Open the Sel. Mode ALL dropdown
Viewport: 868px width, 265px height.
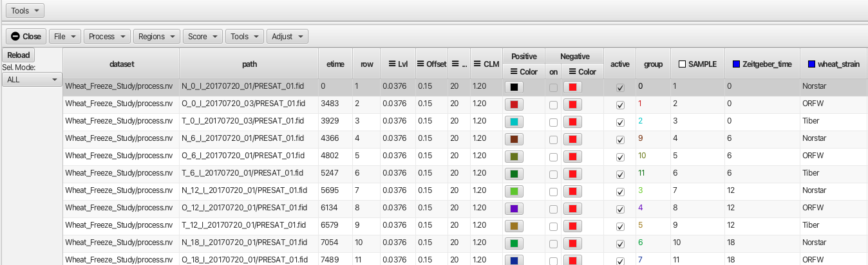[31, 79]
